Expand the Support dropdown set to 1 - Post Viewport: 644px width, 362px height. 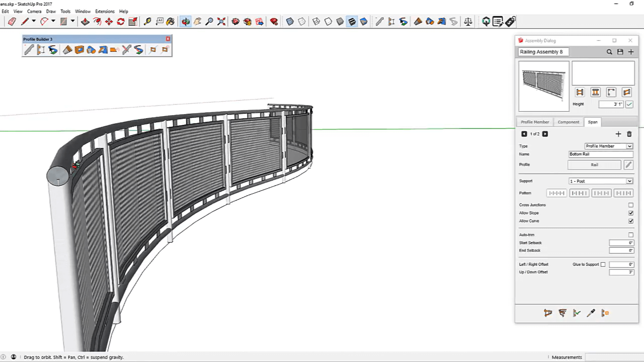[600, 181]
